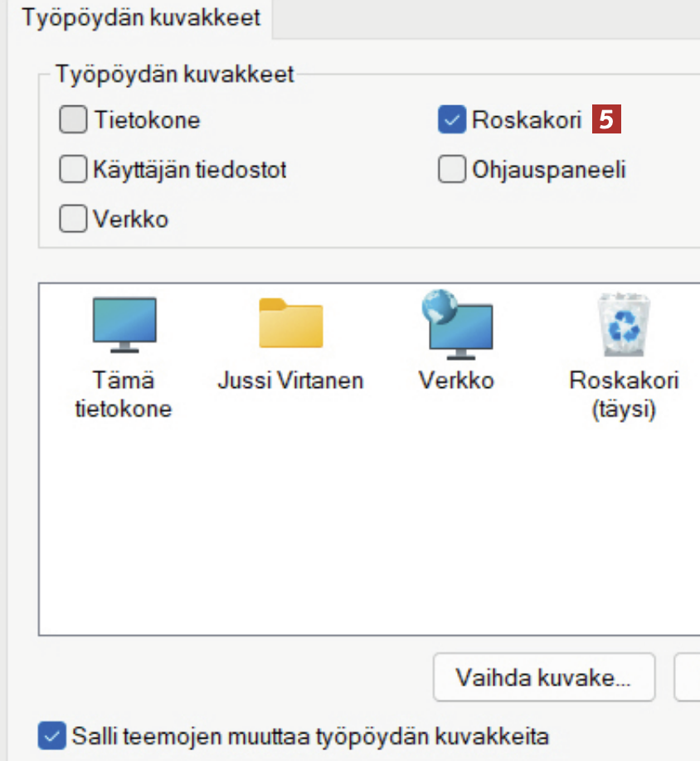700x761 pixels.
Task: Select the Roskakori (täysi) recycle bin icon
Action: coord(624,324)
